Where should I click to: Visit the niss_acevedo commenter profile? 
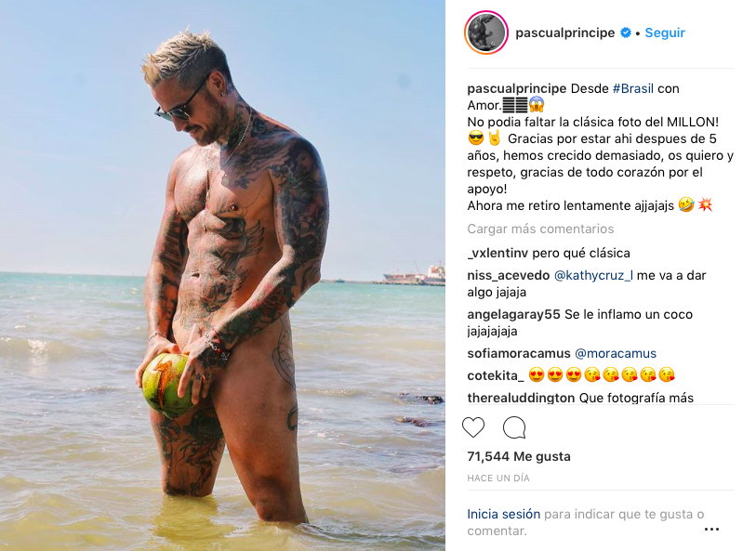point(508,275)
